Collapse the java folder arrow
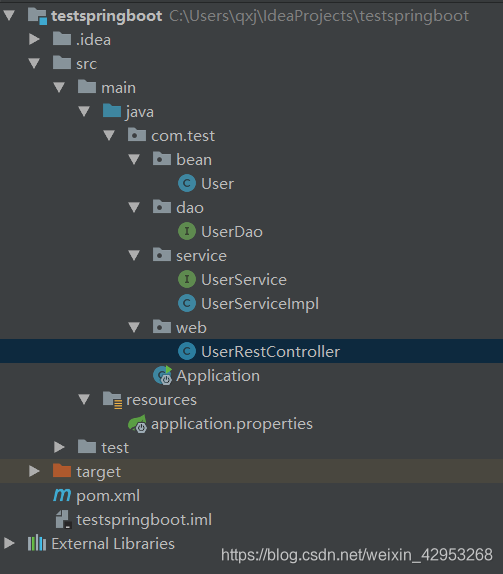 click(84, 111)
